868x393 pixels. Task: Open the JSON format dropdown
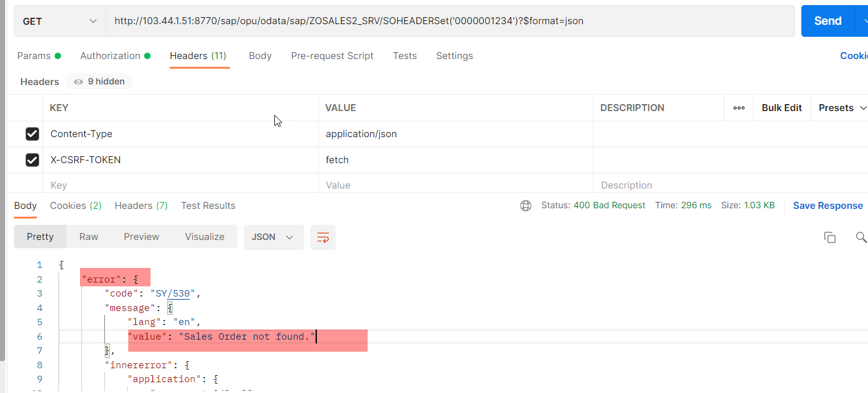pyautogui.click(x=274, y=237)
